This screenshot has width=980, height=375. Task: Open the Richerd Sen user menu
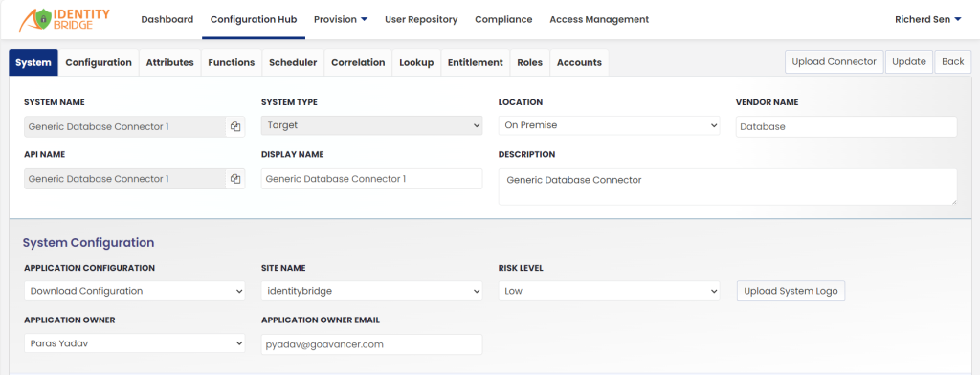pyautogui.click(x=927, y=19)
